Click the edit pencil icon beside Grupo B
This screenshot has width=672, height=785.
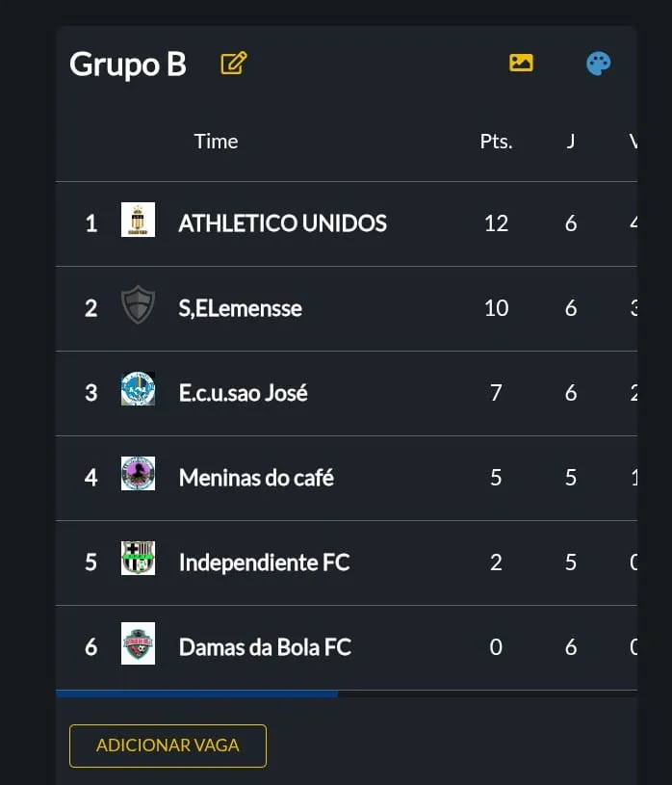pyautogui.click(x=234, y=64)
